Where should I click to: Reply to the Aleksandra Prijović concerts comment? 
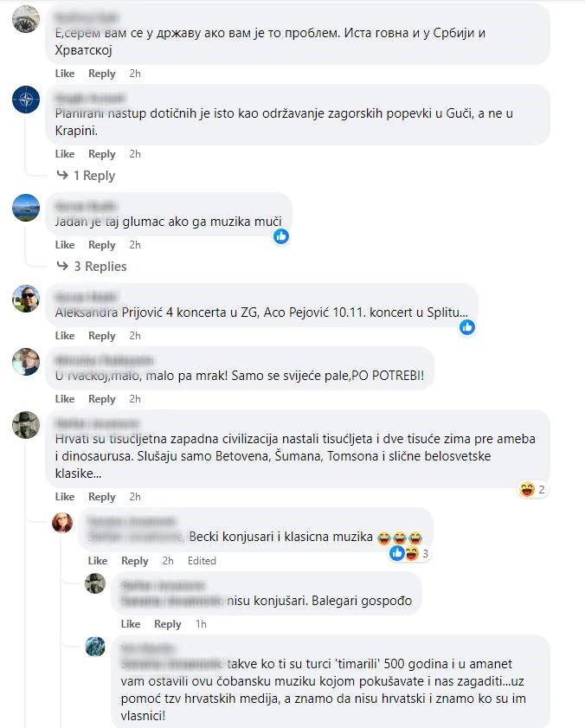tap(101, 336)
